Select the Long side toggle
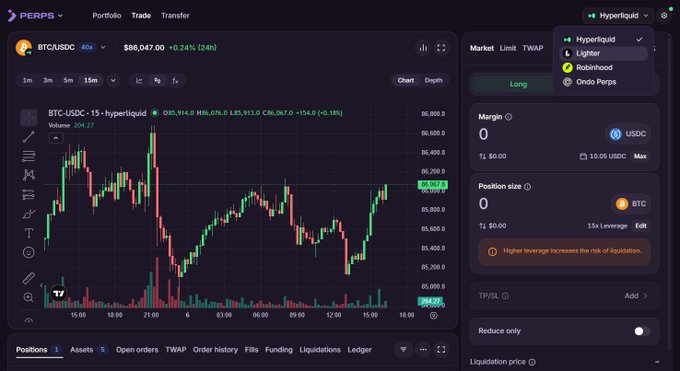 click(518, 84)
